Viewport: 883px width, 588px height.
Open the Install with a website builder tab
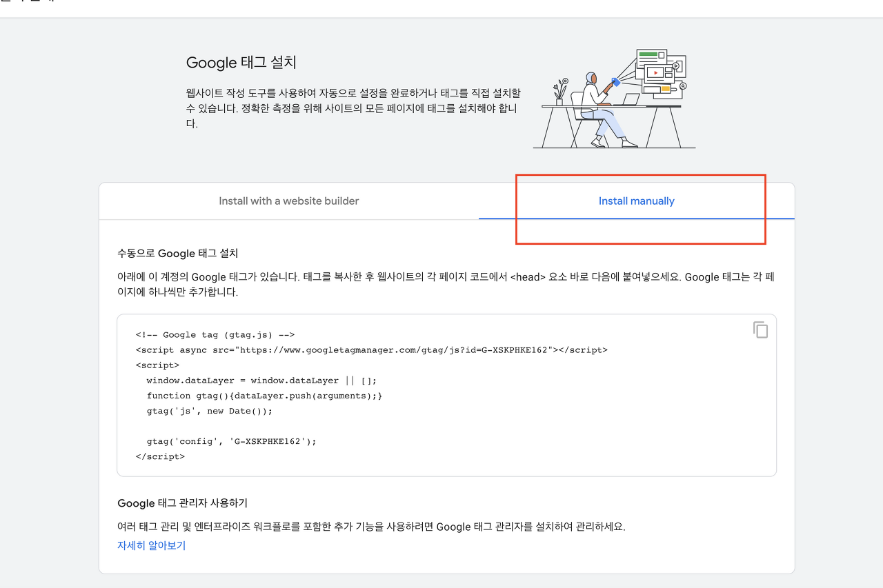tap(289, 201)
